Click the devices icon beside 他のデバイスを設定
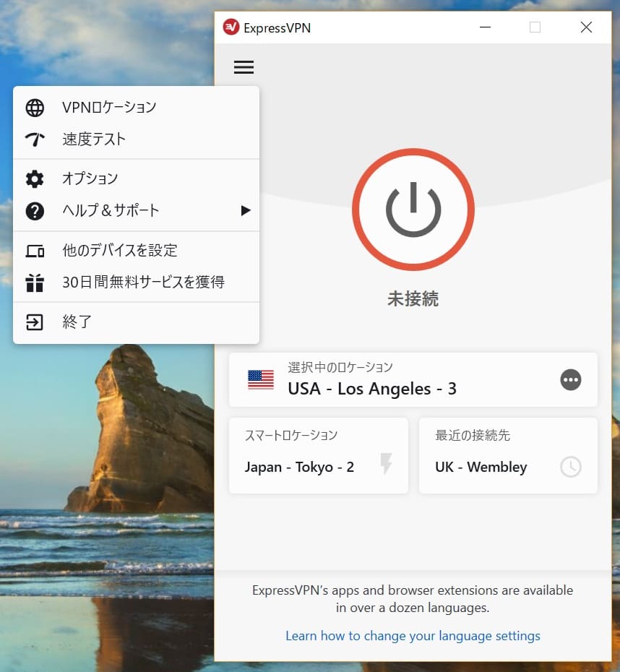Image resolution: width=620 pixels, height=672 pixels. click(x=35, y=251)
